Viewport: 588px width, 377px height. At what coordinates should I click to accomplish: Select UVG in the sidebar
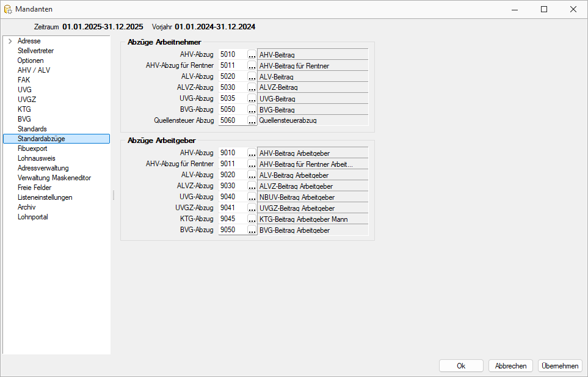[24, 90]
